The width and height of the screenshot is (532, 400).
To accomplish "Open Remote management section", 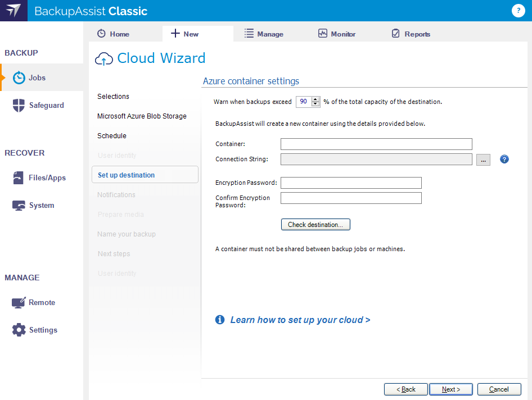I will point(42,302).
